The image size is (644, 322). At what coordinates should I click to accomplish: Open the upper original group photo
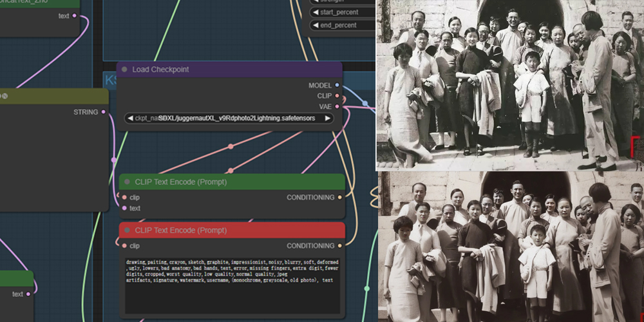510,85
